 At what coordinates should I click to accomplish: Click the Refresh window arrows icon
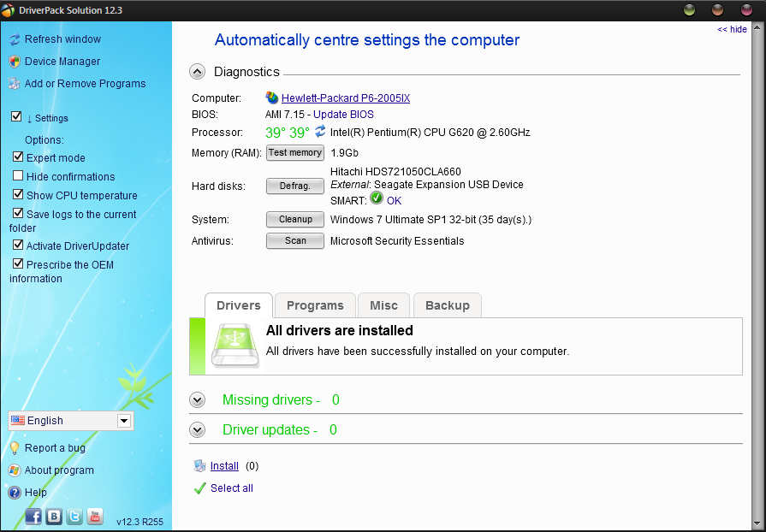click(x=15, y=39)
